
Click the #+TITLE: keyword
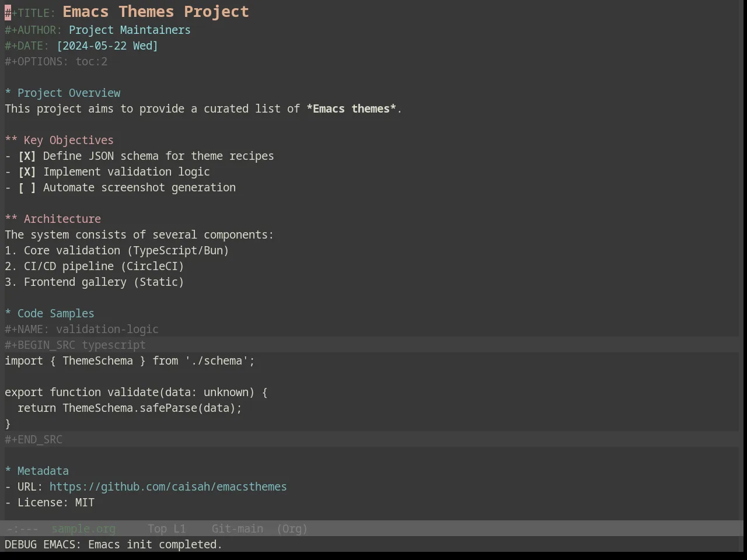[x=30, y=13]
